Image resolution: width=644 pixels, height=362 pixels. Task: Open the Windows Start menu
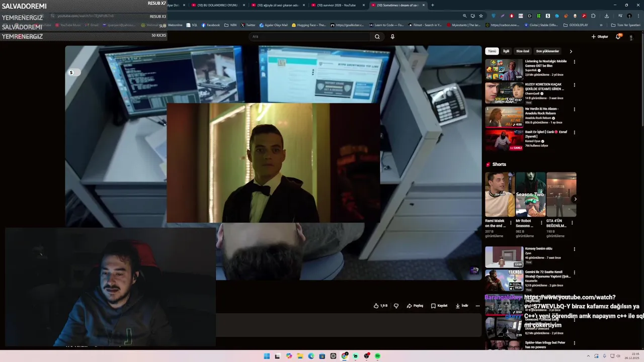pos(267,356)
